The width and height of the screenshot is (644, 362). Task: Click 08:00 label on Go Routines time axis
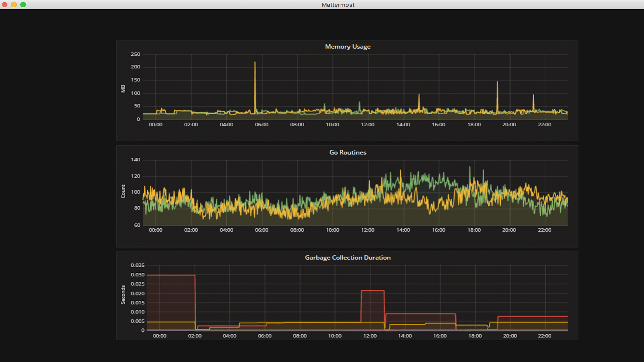click(297, 230)
